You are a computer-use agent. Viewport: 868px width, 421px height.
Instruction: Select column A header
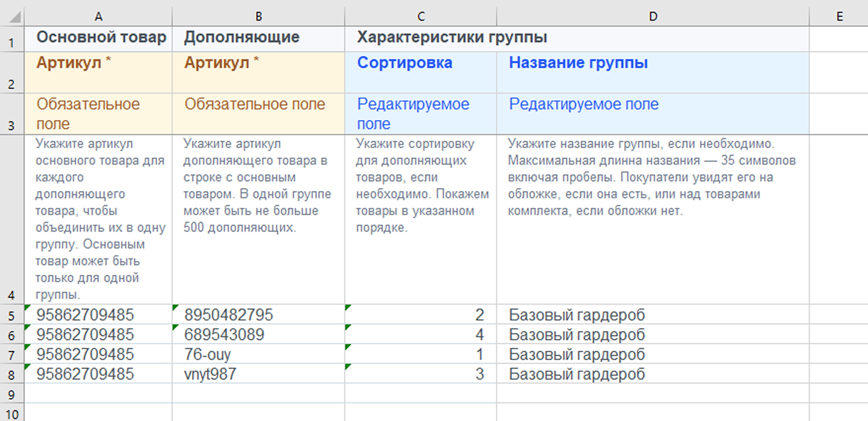(x=98, y=16)
